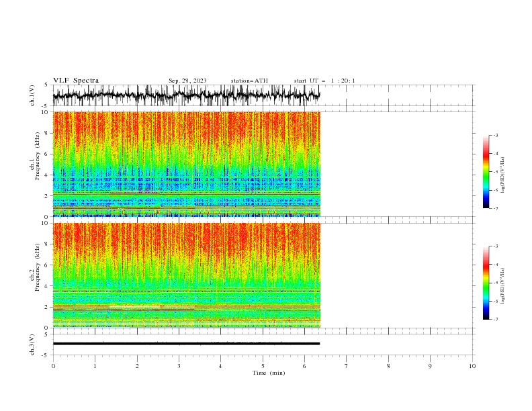Viewport: 532px width, 411px height.
Task: Click the "station=ATH" label
Action: (x=249, y=81)
